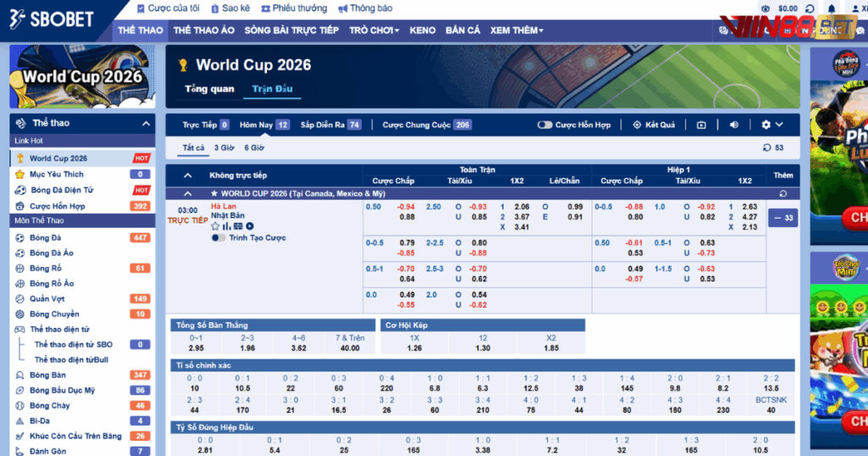868x456 pixels.
Task: Click the Bóng Chày baseball icon
Action: click(20, 406)
